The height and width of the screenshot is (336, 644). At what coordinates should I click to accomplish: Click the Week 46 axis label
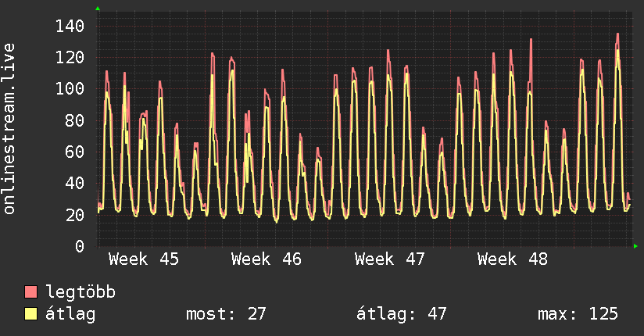(x=267, y=259)
